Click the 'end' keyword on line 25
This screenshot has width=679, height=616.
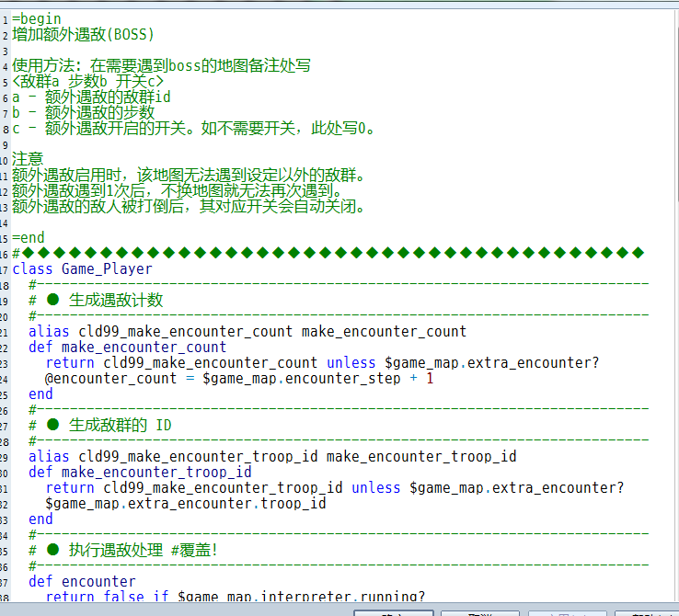click(x=40, y=394)
